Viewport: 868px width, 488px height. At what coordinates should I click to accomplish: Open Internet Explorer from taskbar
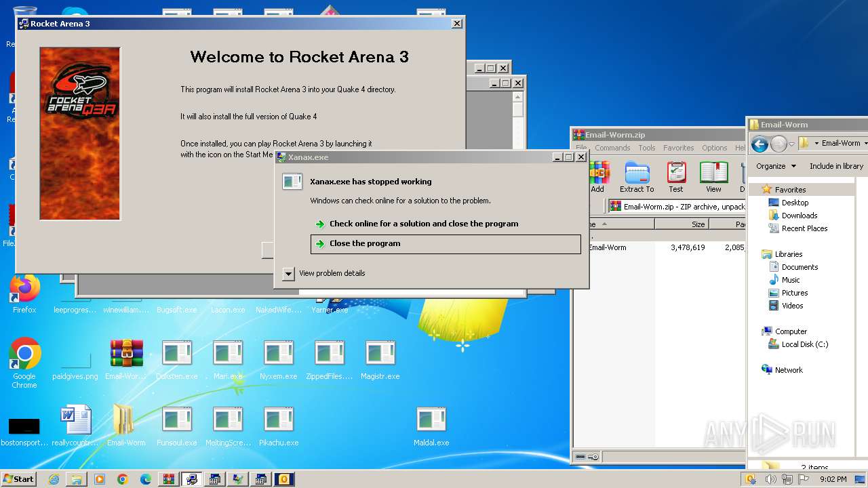click(54, 479)
